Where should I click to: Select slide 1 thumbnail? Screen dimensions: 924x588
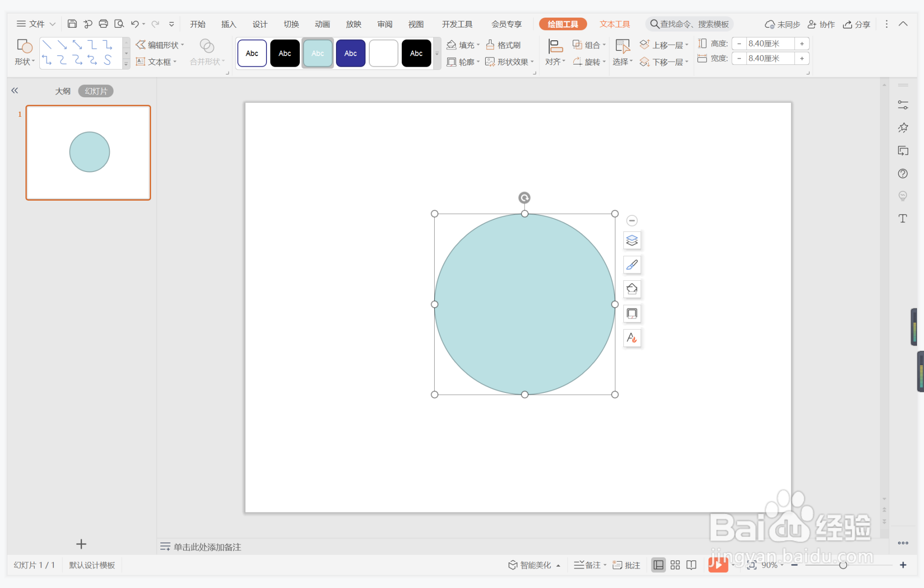coord(88,152)
